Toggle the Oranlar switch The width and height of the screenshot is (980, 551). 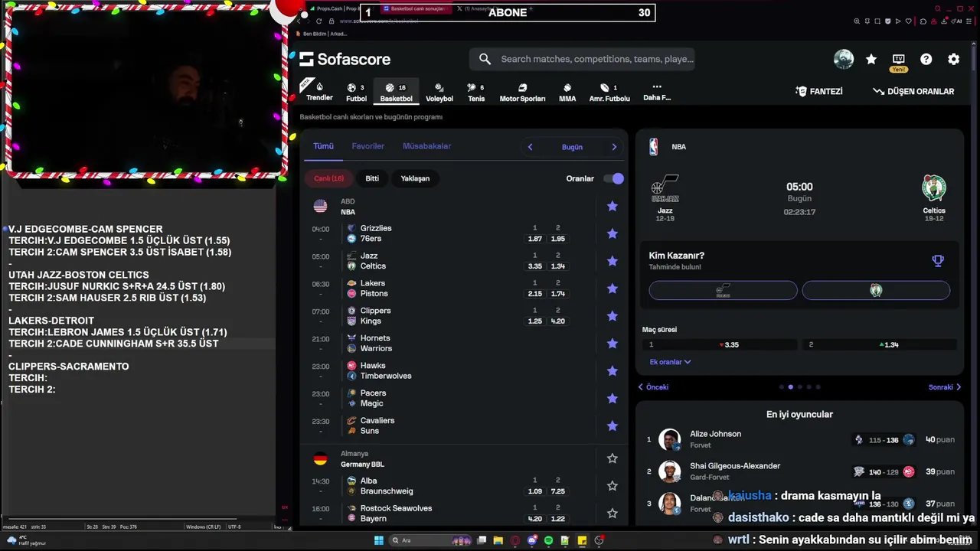pos(613,178)
